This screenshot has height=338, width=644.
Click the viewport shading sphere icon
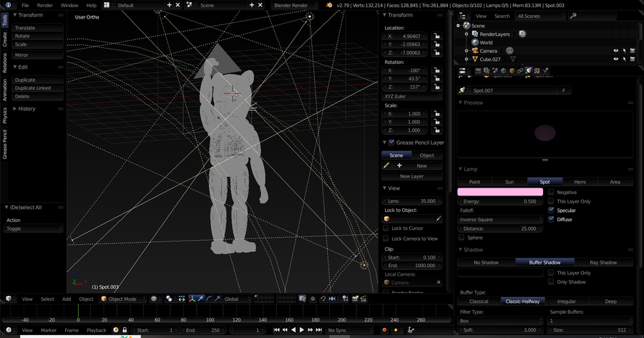pyautogui.click(x=154, y=299)
